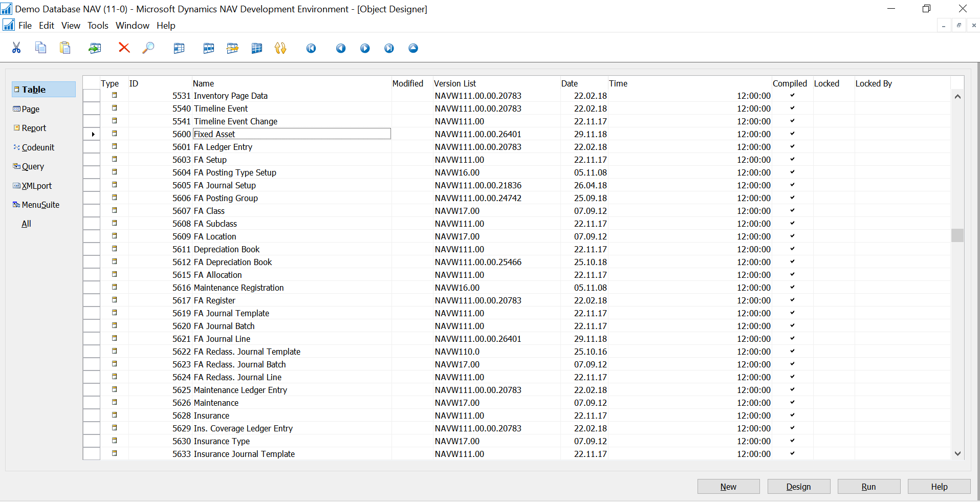The height and width of the screenshot is (502, 980).
Task: Select Codeunit object type in sidebar
Action: [38, 147]
